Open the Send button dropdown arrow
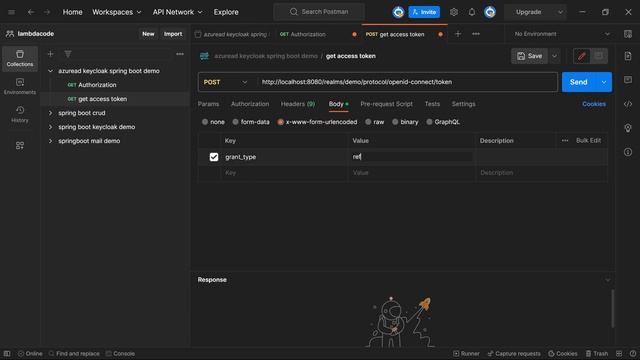640x360 pixels. pos(604,82)
